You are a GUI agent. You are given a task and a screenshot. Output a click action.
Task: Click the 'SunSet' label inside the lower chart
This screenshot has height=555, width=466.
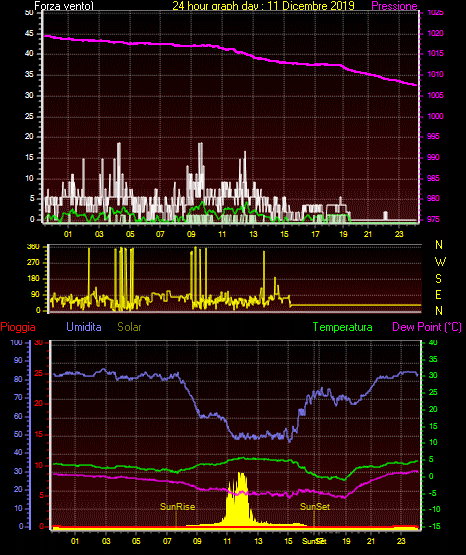[315, 507]
